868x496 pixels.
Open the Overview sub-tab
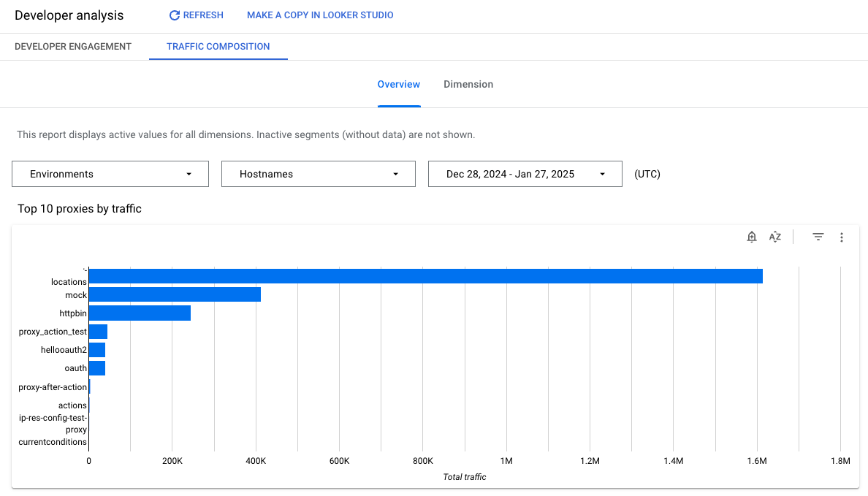[398, 84]
